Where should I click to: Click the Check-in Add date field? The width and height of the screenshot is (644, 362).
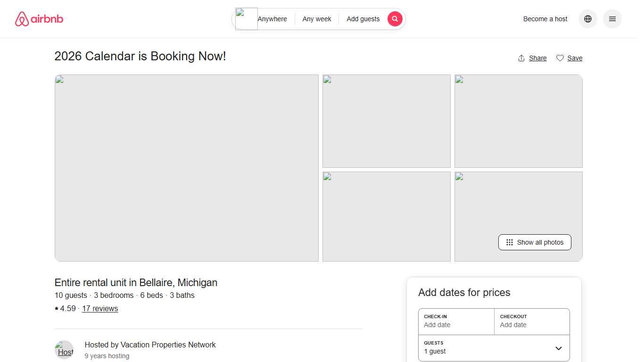(455, 321)
